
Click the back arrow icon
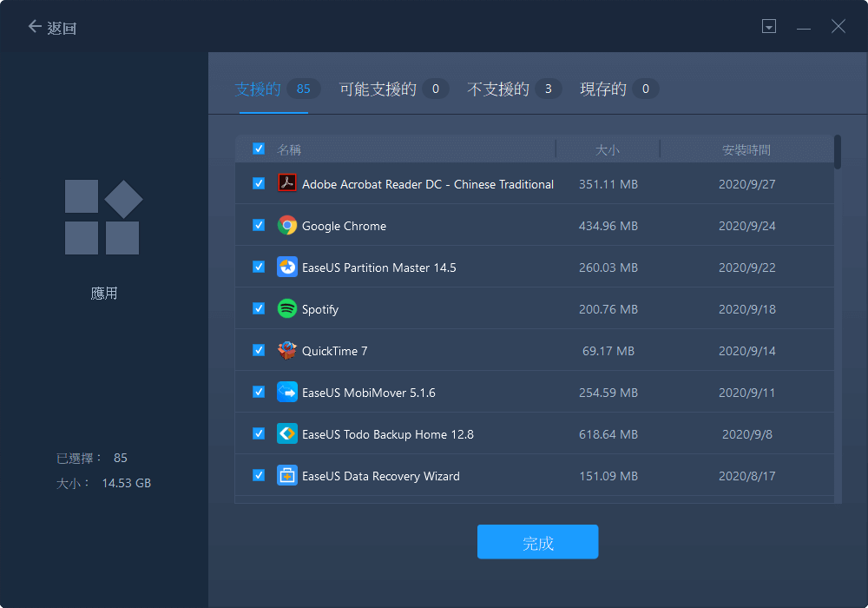pyautogui.click(x=35, y=26)
